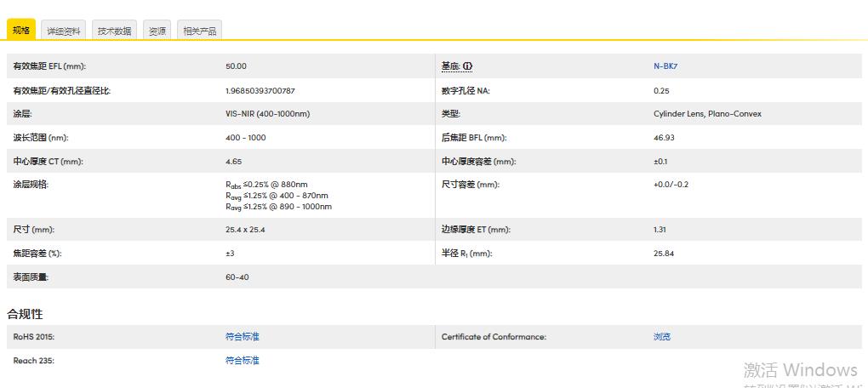
Task: Click the 后焦距 BFL value 46.93
Action: 664,138
